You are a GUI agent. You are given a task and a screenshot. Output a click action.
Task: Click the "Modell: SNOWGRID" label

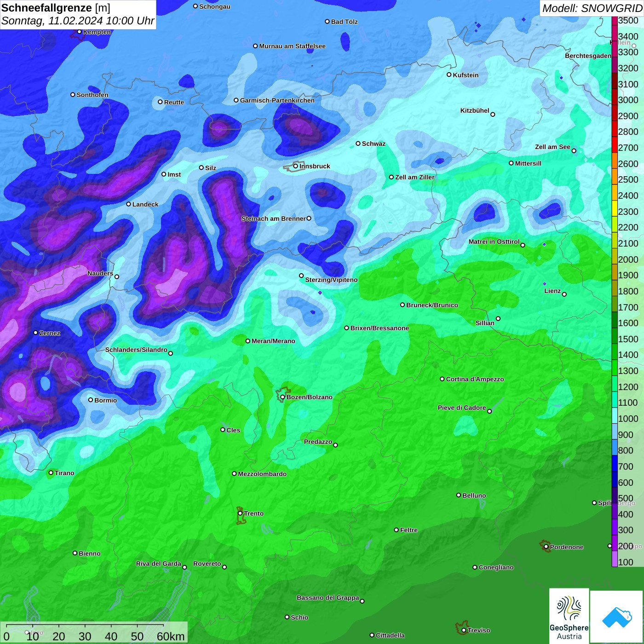[x=592, y=8]
